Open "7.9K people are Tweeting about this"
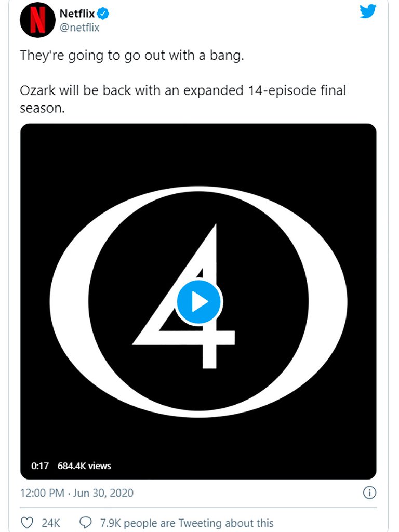 click(198, 523)
